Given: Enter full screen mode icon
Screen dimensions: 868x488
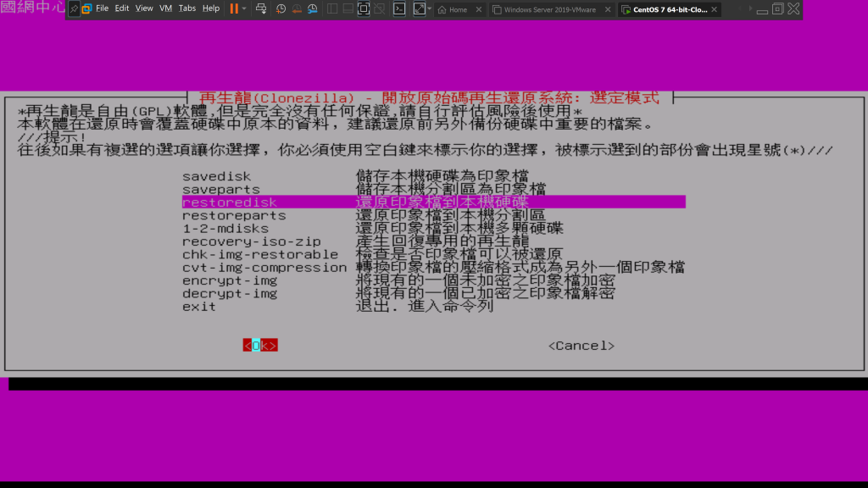Looking at the screenshot, I should click(x=364, y=8).
